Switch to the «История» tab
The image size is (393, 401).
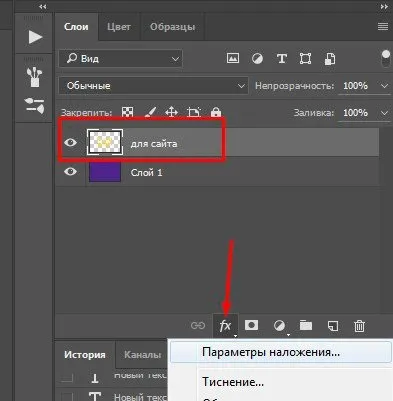click(x=85, y=355)
